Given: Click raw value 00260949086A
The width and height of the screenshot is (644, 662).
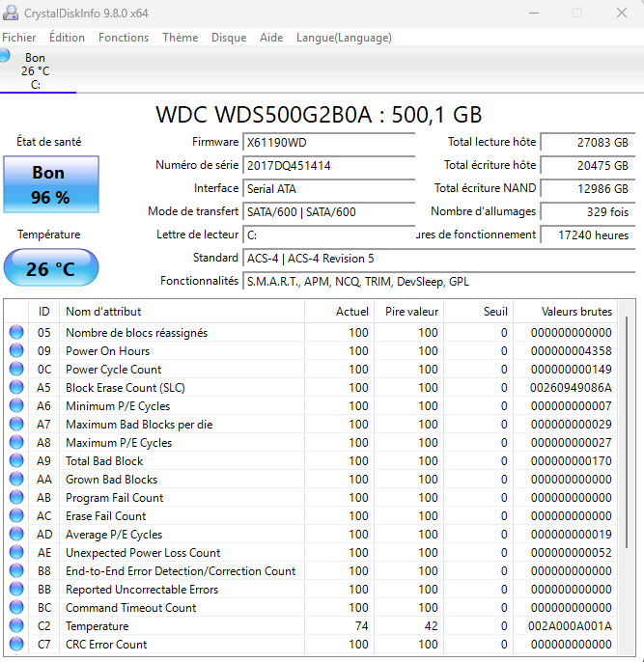Looking at the screenshot, I should pyautogui.click(x=571, y=388).
